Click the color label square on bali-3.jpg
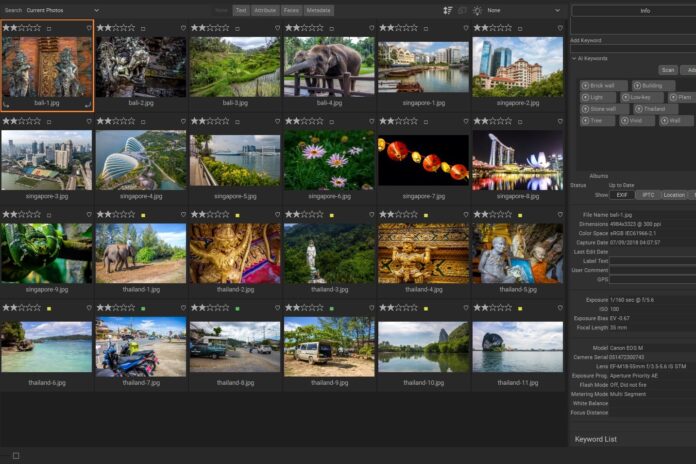696x464 pixels. pos(237,28)
